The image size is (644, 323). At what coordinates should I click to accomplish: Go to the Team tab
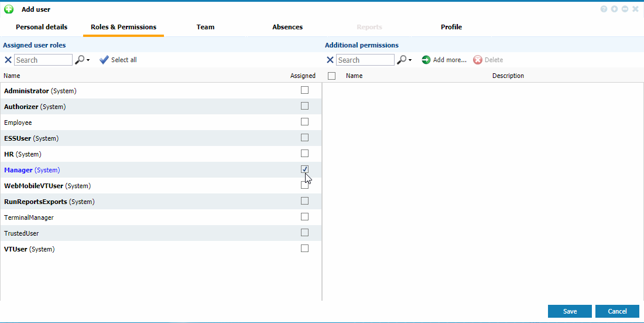[x=205, y=27]
